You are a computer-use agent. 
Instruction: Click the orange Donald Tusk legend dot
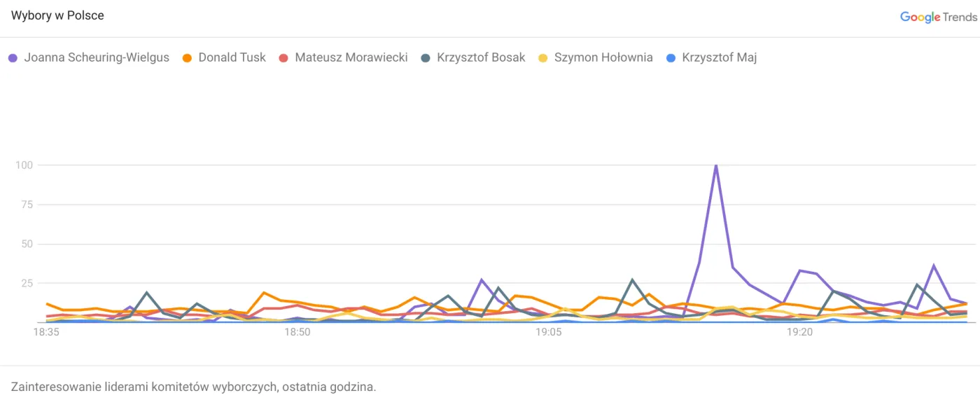[x=188, y=58]
